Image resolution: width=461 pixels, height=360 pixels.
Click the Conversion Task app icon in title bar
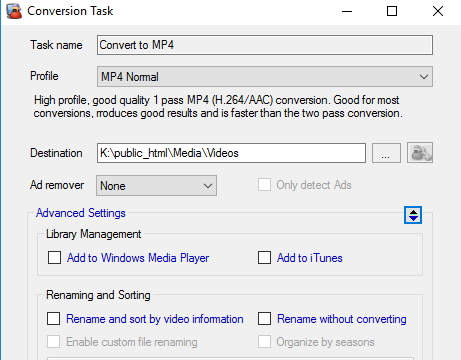click(x=14, y=11)
